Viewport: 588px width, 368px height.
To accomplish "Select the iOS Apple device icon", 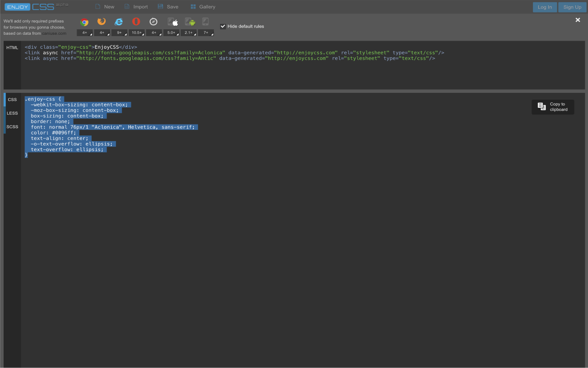I will (173, 22).
